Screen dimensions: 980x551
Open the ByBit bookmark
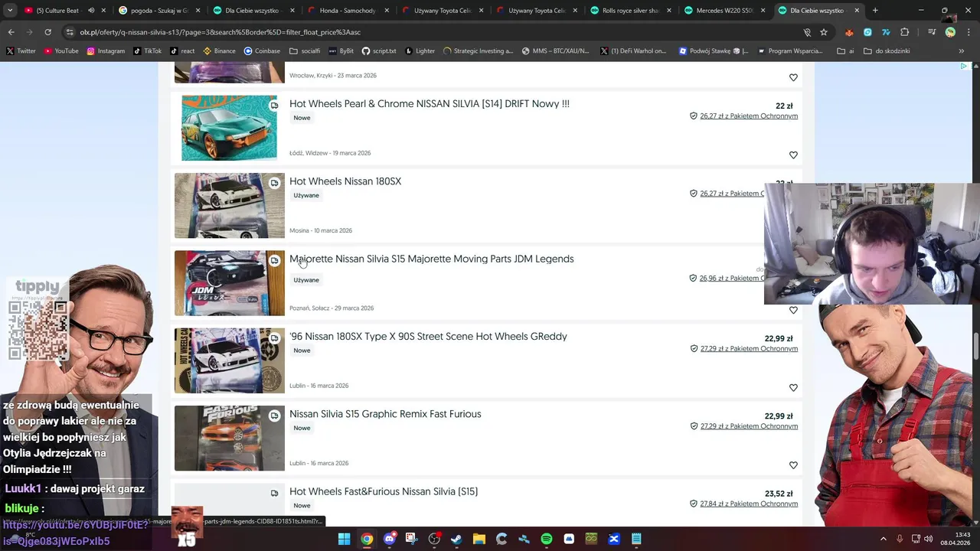[341, 51]
